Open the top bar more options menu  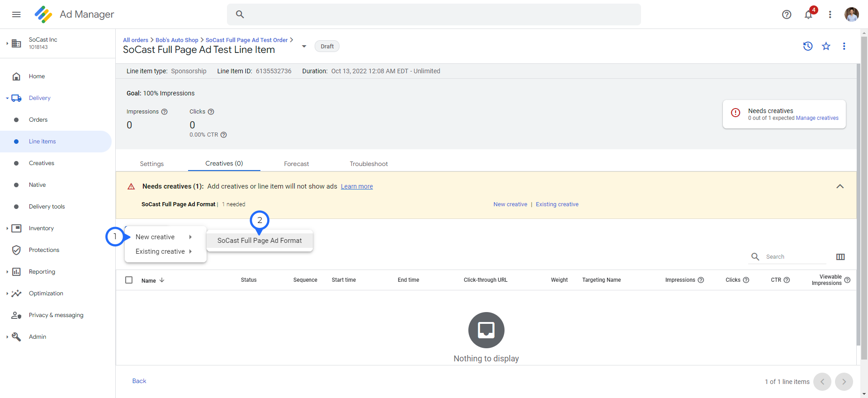(x=830, y=14)
